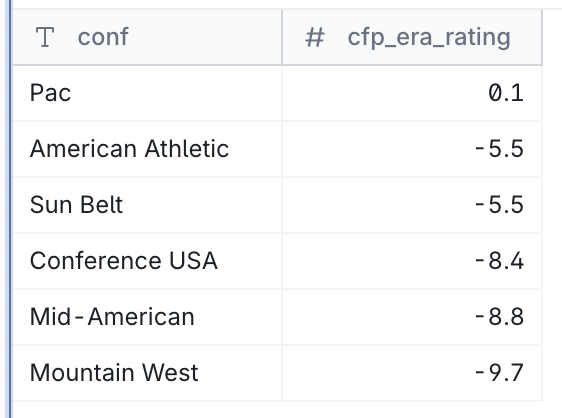
Task: Select the Mid-American cell
Action: pos(147,317)
